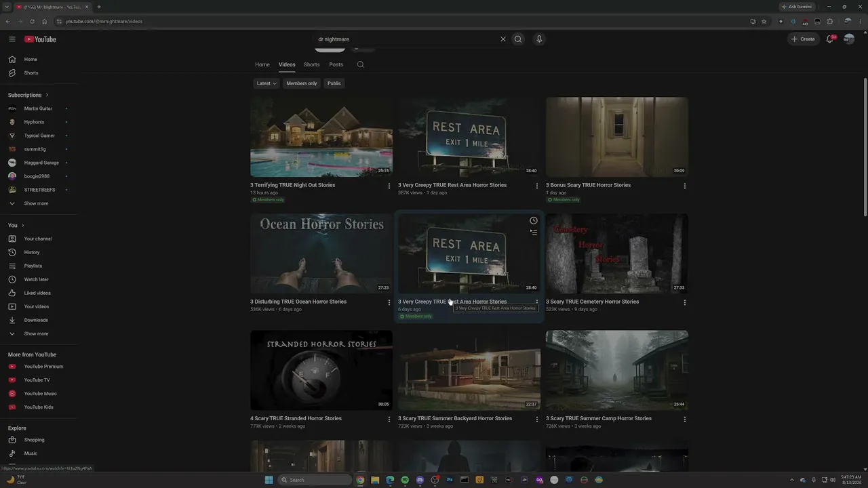This screenshot has height=488, width=868.
Task: Open the STREETBEEFS subscription
Action: 39,190
